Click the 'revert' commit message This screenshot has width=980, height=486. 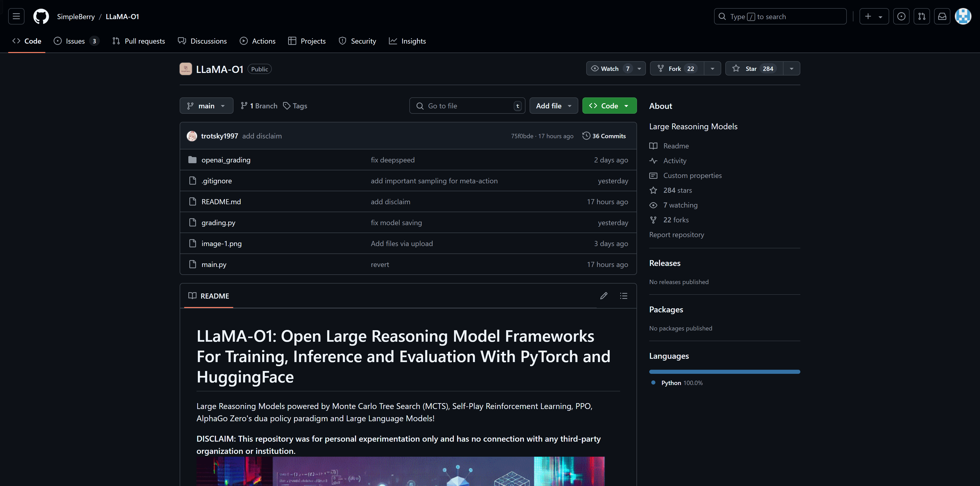tap(380, 264)
